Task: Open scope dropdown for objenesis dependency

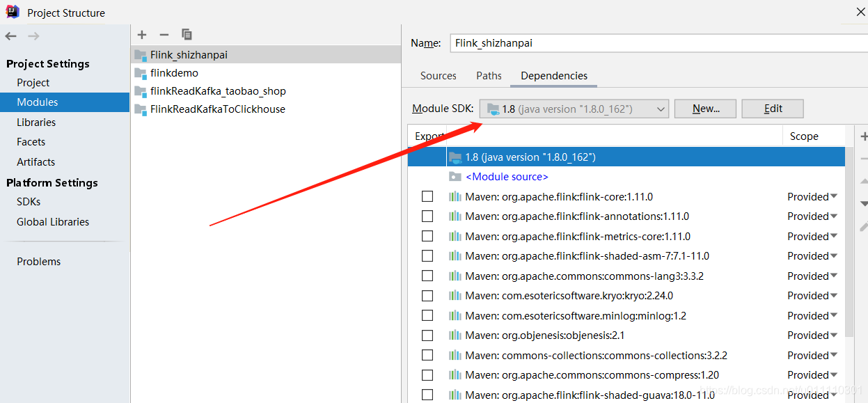Action: [x=812, y=335]
